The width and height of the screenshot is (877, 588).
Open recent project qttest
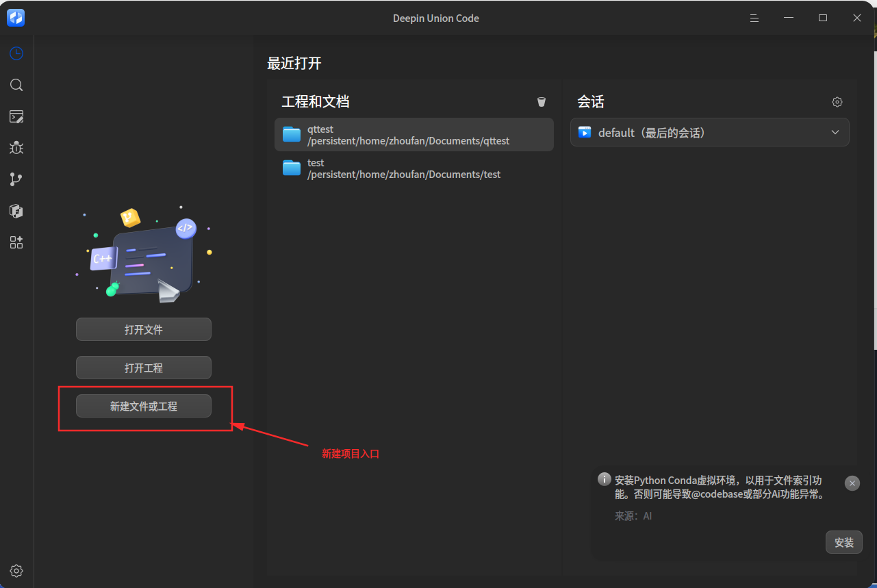pyautogui.click(x=414, y=135)
